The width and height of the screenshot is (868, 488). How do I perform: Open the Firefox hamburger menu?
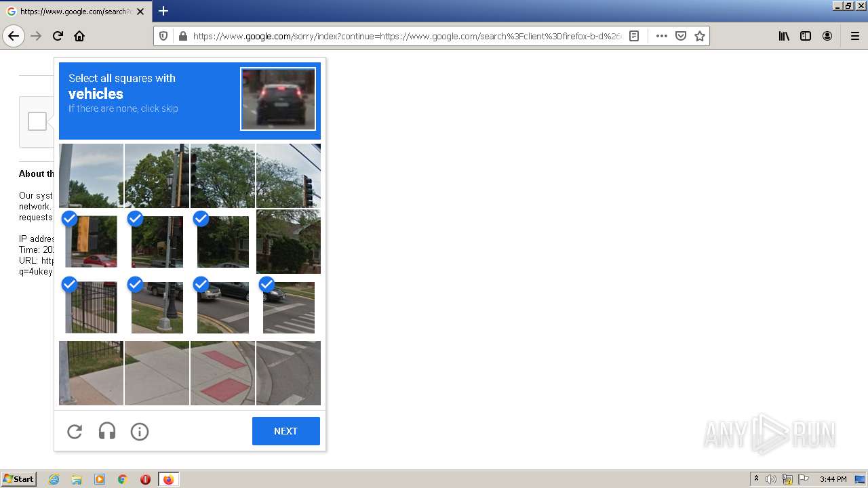click(855, 36)
